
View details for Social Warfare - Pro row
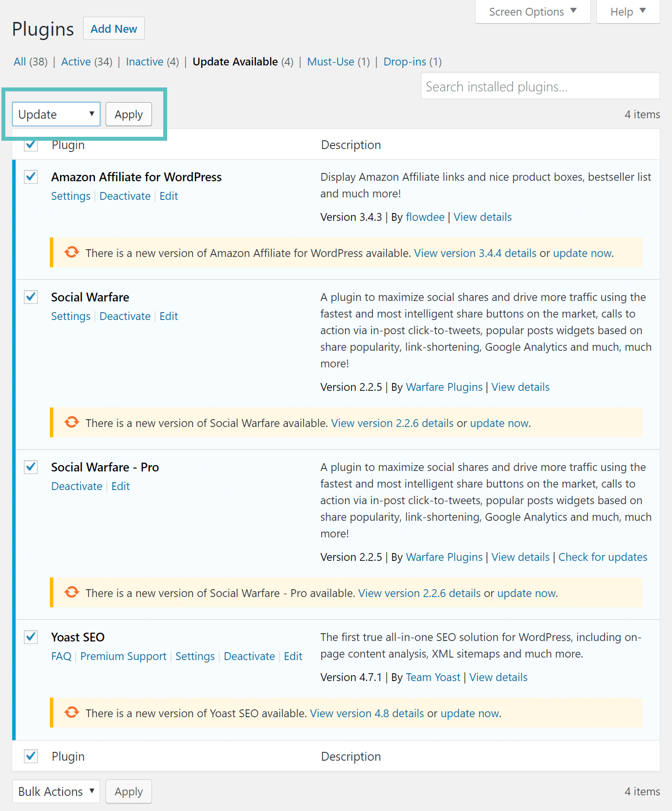(520, 557)
